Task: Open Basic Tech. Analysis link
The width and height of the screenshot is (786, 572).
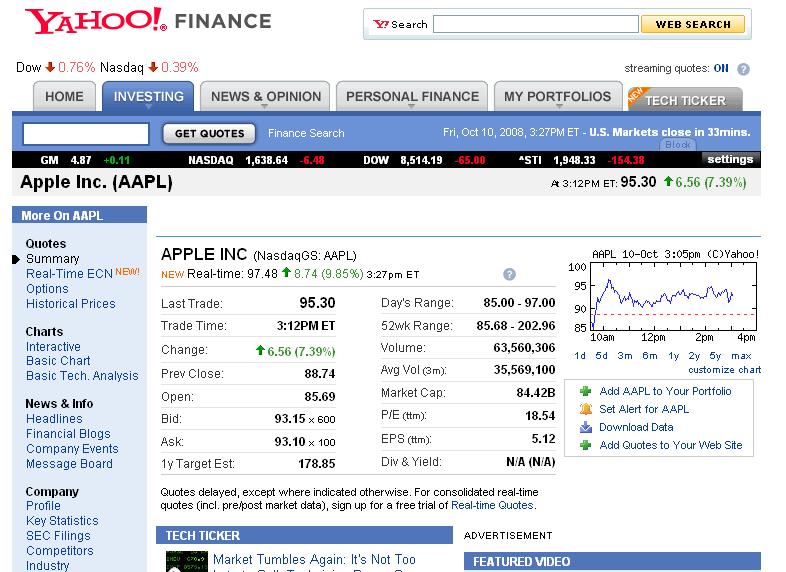Action: click(x=82, y=376)
